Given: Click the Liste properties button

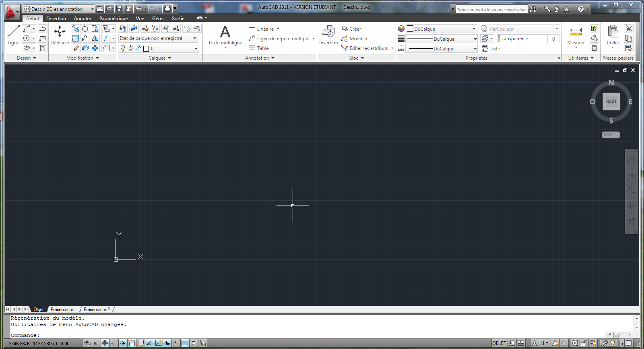Looking at the screenshot, I should [491, 48].
